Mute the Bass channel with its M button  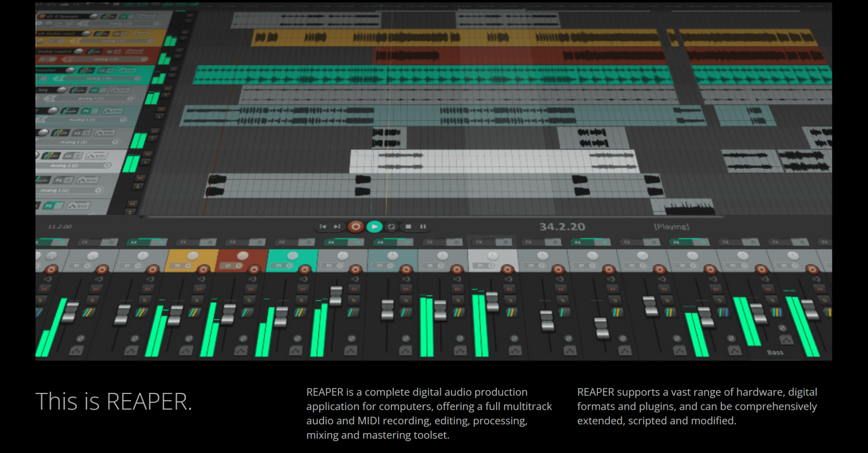click(x=768, y=289)
